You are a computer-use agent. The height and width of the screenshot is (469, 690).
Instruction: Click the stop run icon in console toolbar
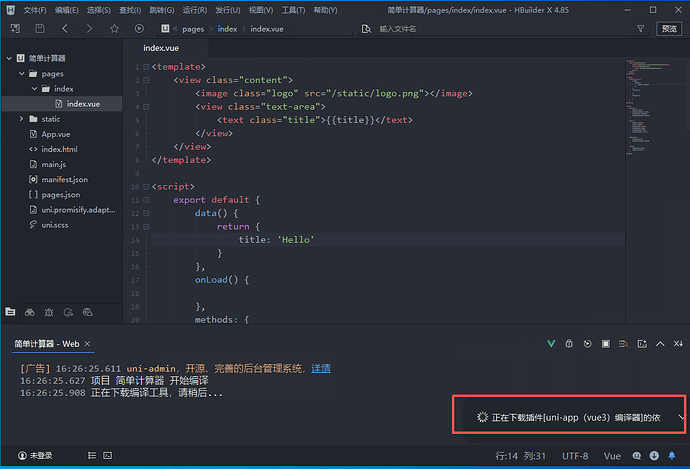(605, 344)
